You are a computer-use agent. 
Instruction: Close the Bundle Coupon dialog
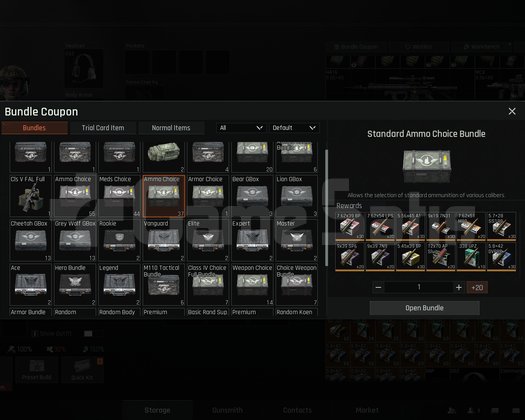point(512,111)
